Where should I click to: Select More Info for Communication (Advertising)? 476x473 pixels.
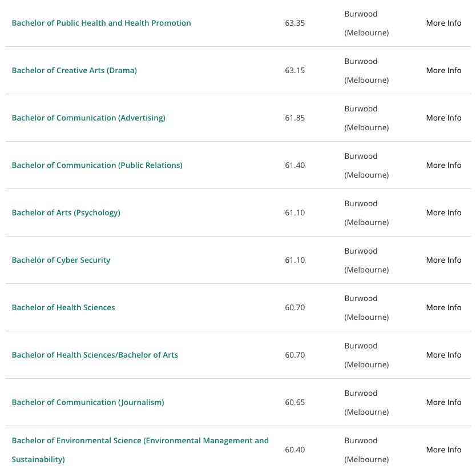(443, 118)
